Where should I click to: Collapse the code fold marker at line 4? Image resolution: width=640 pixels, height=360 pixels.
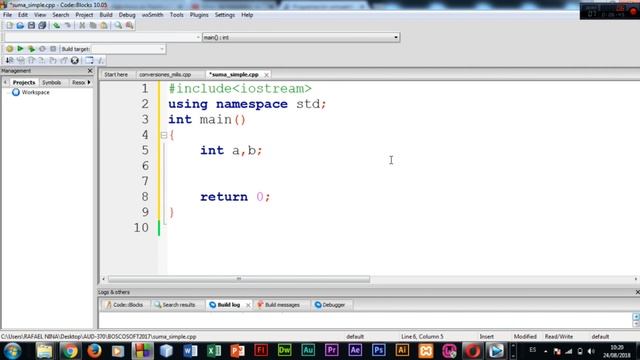tap(164, 135)
